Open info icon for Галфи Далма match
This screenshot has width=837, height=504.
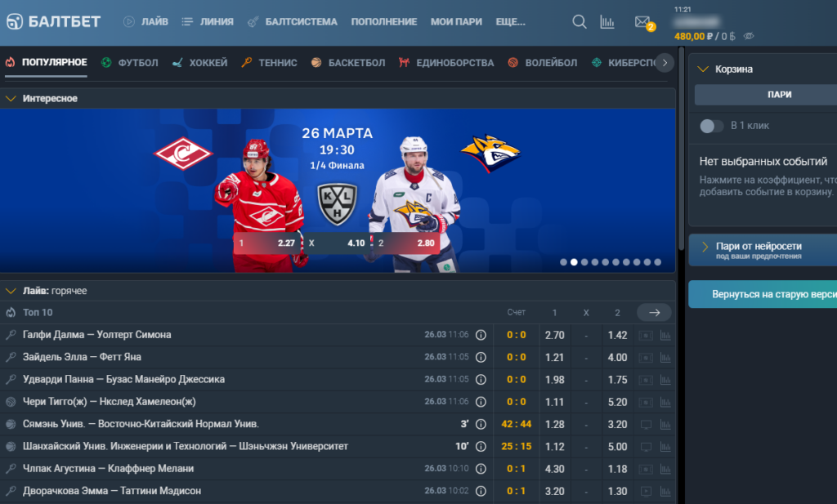481,335
